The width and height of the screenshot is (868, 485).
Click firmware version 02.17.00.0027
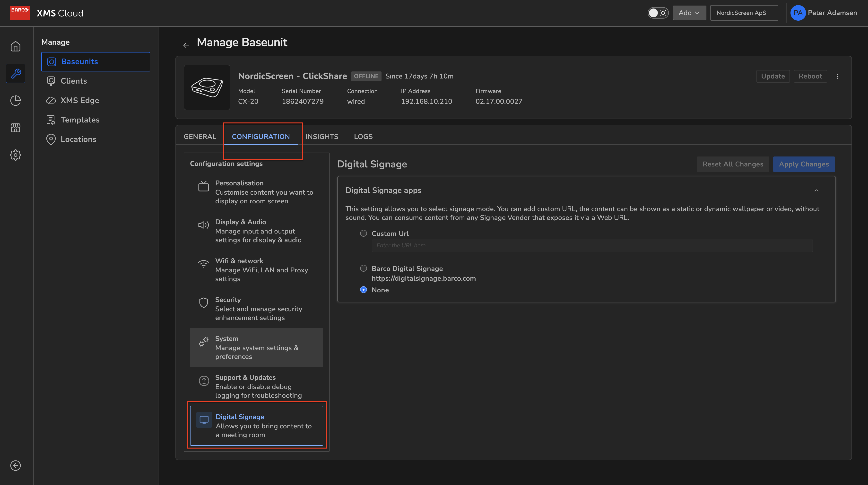pos(499,102)
